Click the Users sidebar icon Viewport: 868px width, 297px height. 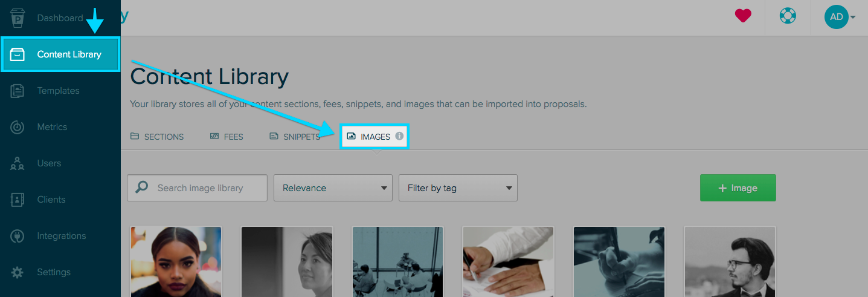click(x=18, y=163)
